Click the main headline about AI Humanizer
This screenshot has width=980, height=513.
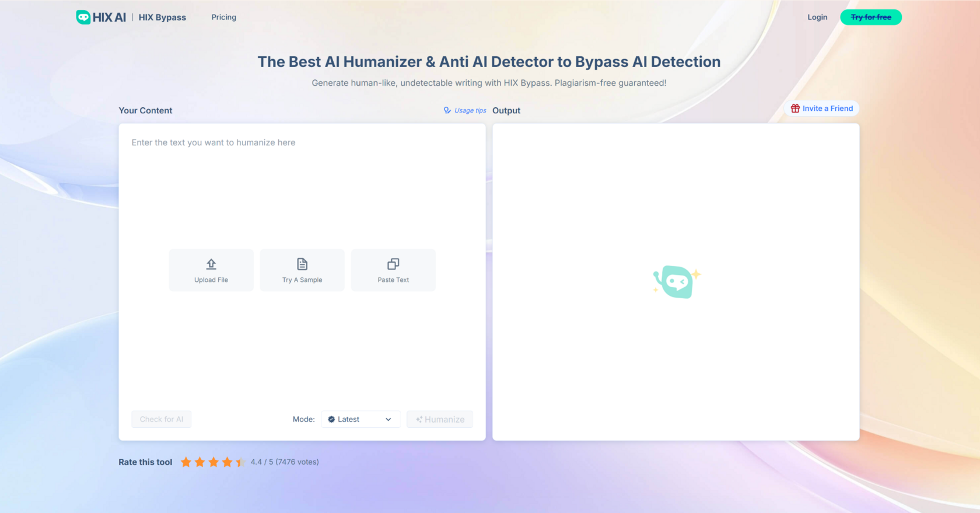pyautogui.click(x=489, y=62)
